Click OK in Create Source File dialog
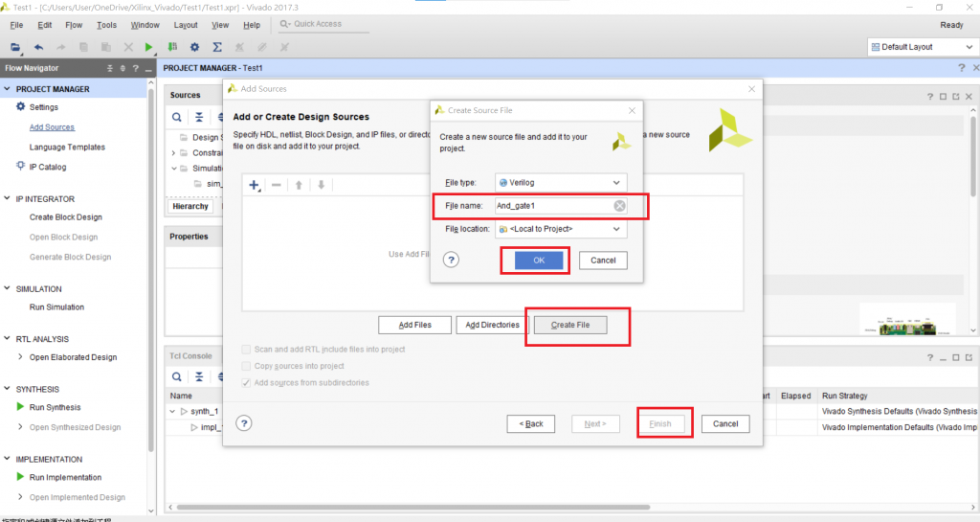 [x=539, y=261]
